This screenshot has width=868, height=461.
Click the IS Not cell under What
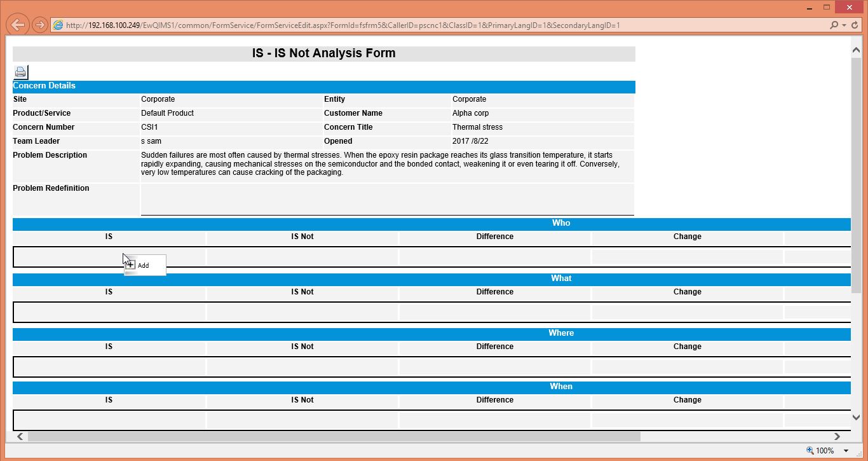click(x=302, y=312)
